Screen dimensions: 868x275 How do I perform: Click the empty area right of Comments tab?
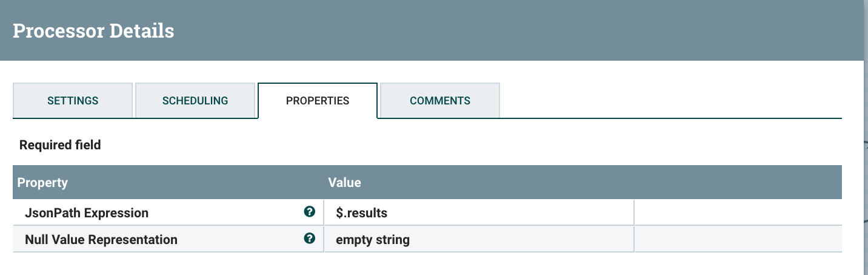click(x=667, y=101)
